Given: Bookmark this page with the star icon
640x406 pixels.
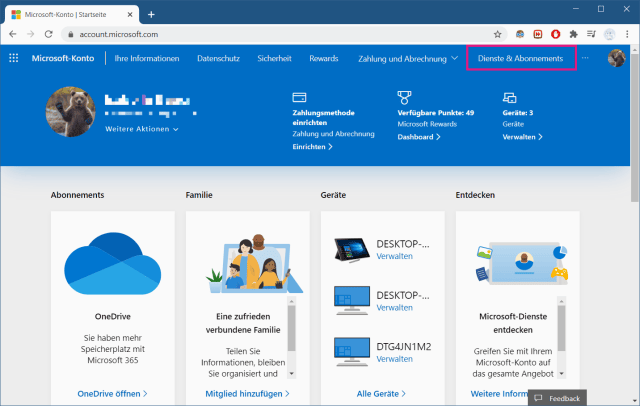Looking at the screenshot, I should click(497, 34).
